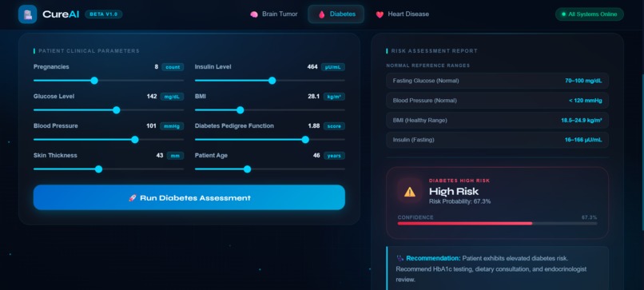Viewport: 644px width, 290px height.
Task: Click the CureAI logo icon
Action: click(27, 14)
